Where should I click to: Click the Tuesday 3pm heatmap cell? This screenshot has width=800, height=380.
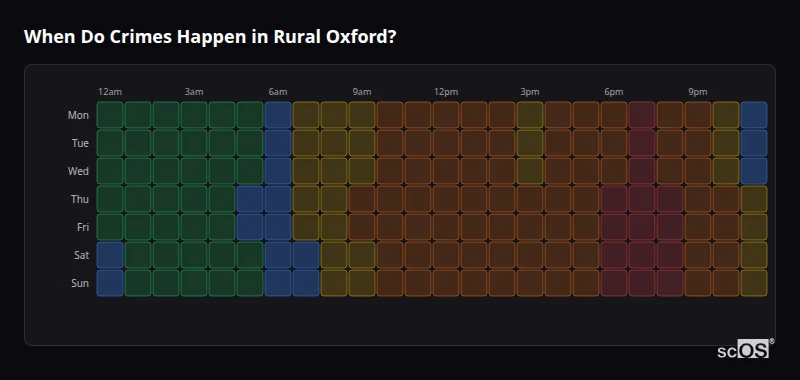(530, 143)
